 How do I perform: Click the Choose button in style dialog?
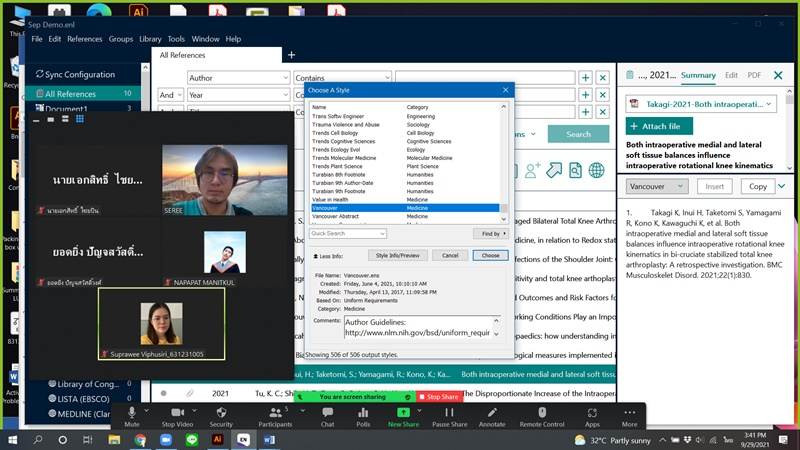(x=490, y=255)
